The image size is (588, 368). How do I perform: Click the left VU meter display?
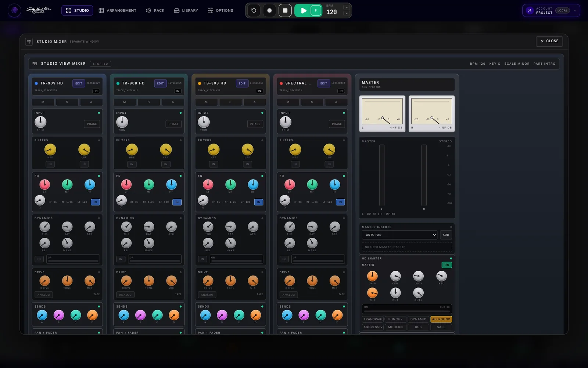pos(382,114)
